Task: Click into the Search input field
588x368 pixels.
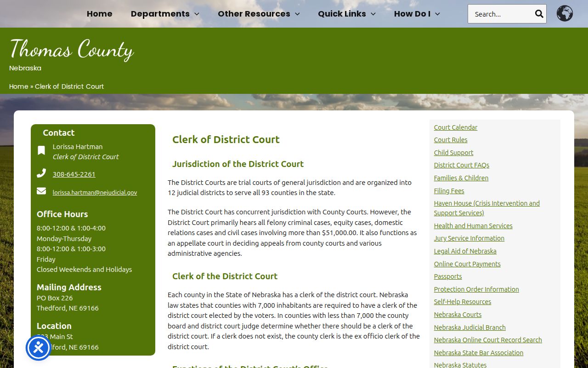Action: (502, 14)
